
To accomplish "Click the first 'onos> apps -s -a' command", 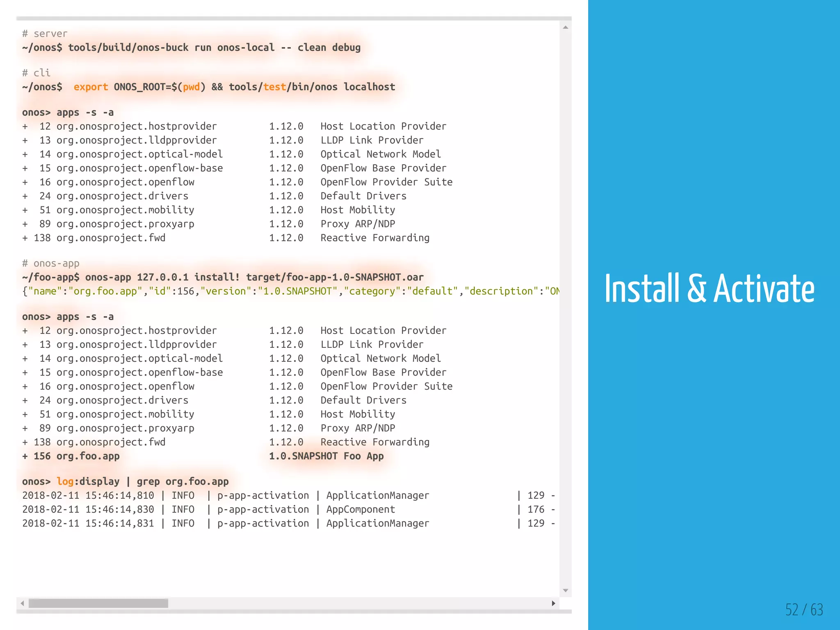I will tap(68, 112).
